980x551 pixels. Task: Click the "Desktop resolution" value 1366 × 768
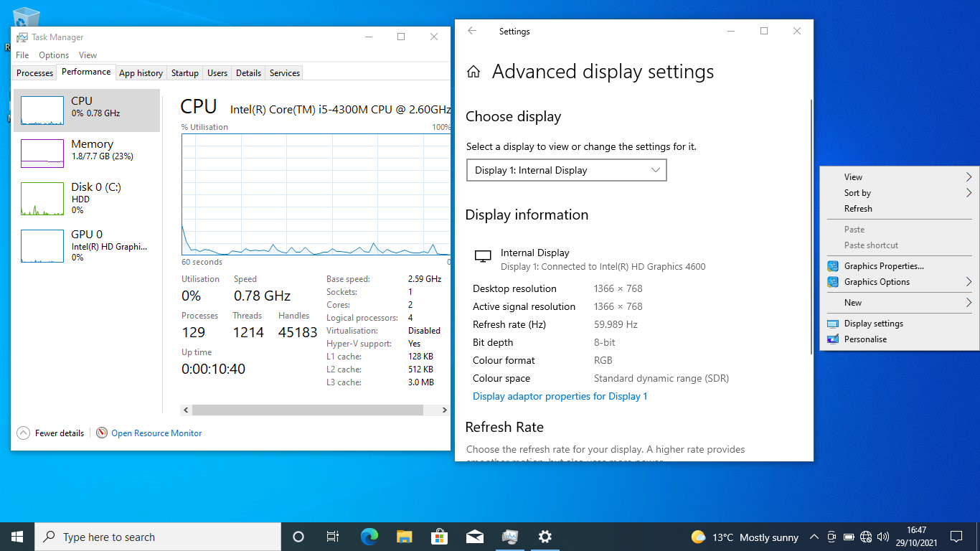point(618,288)
